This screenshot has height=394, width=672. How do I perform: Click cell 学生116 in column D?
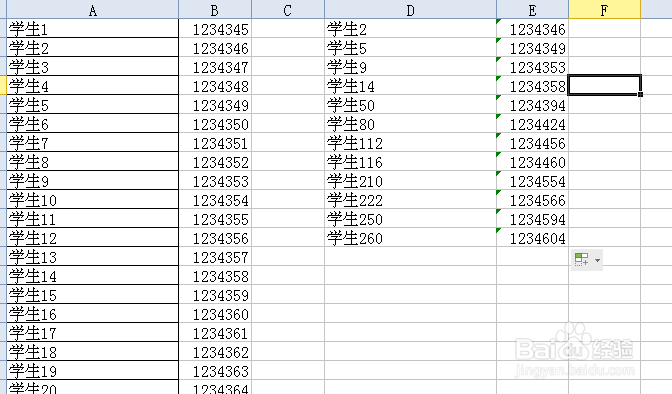click(411, 161)
